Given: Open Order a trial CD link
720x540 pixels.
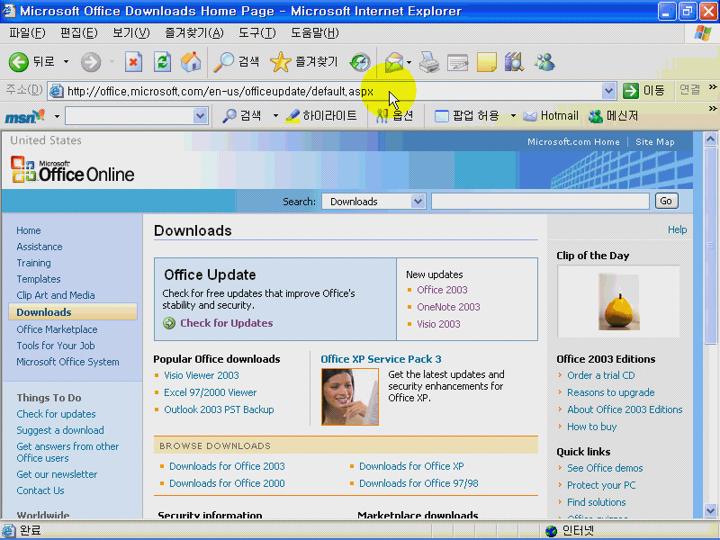Looking at the screenshot, I should pos(601,375).
